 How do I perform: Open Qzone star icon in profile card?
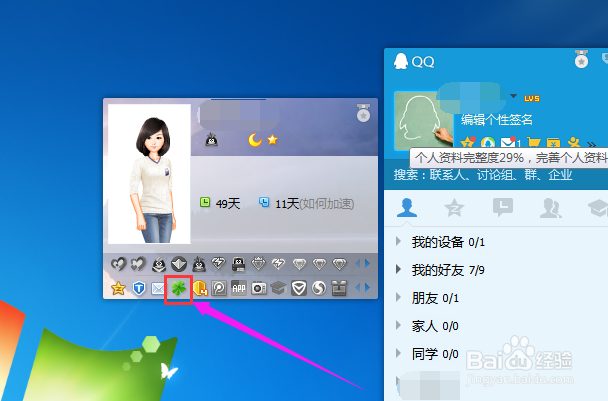point(118,288)
